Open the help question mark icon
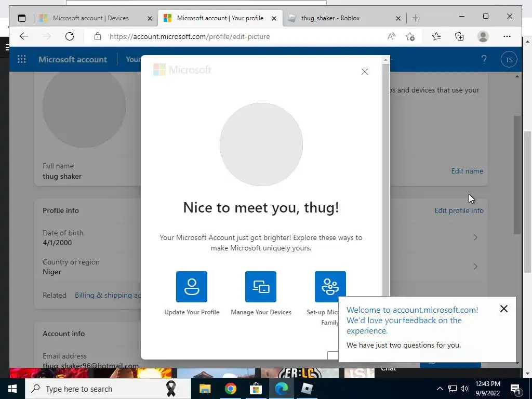 (484, 59)
